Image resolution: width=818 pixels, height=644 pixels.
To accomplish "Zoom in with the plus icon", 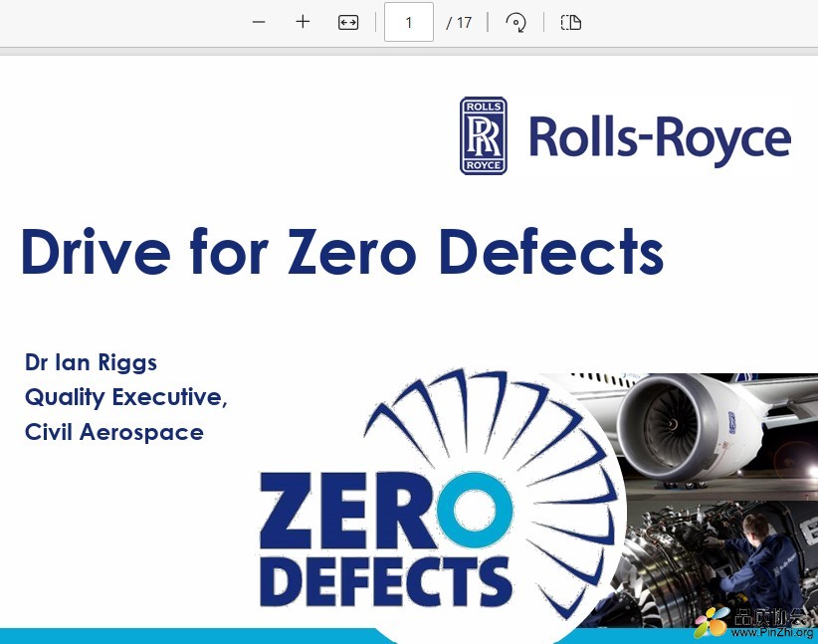I will (303, 22).
